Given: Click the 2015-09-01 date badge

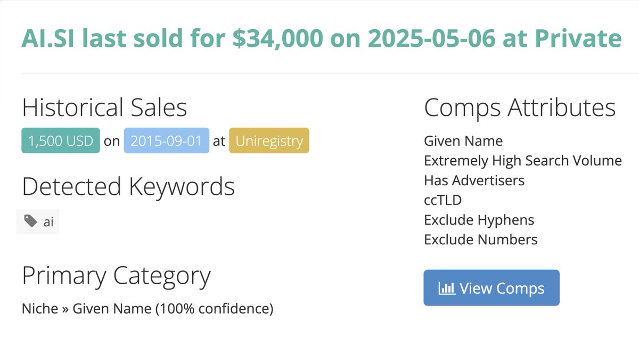Looking at the screenshot, I should (167, 141).
